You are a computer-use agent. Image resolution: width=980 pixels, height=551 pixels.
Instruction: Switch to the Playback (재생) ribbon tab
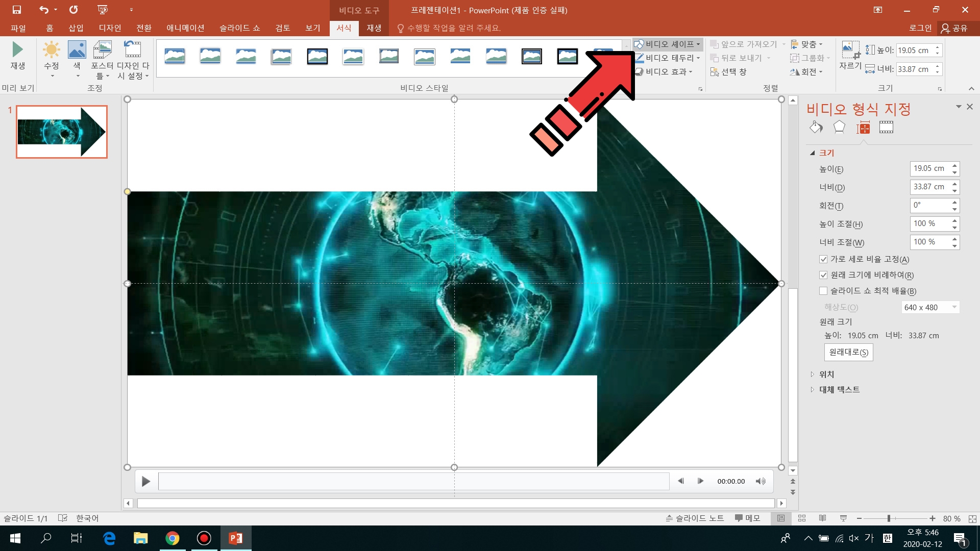tap(374, 28)
